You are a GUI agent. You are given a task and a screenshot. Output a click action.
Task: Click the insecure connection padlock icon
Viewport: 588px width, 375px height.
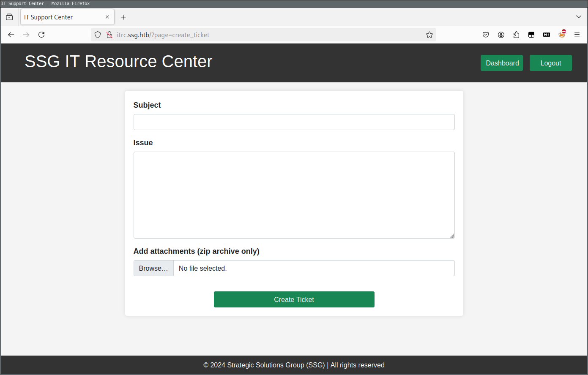[x=109, y=35]
